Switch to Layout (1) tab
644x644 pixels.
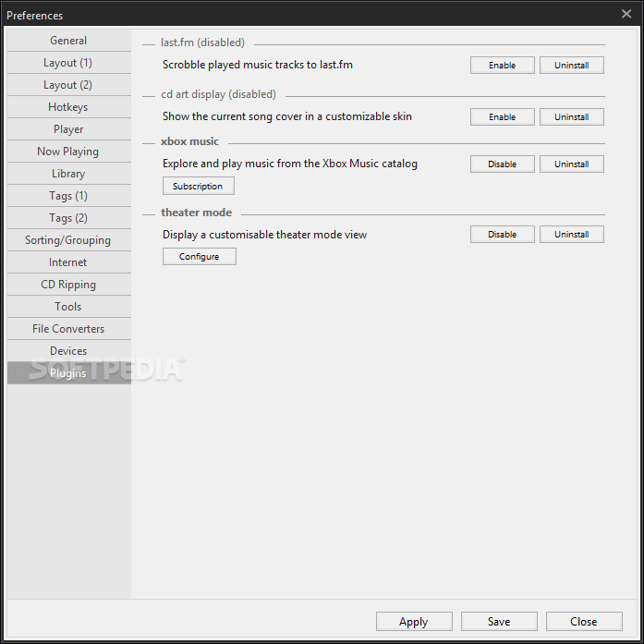[68, 63]
